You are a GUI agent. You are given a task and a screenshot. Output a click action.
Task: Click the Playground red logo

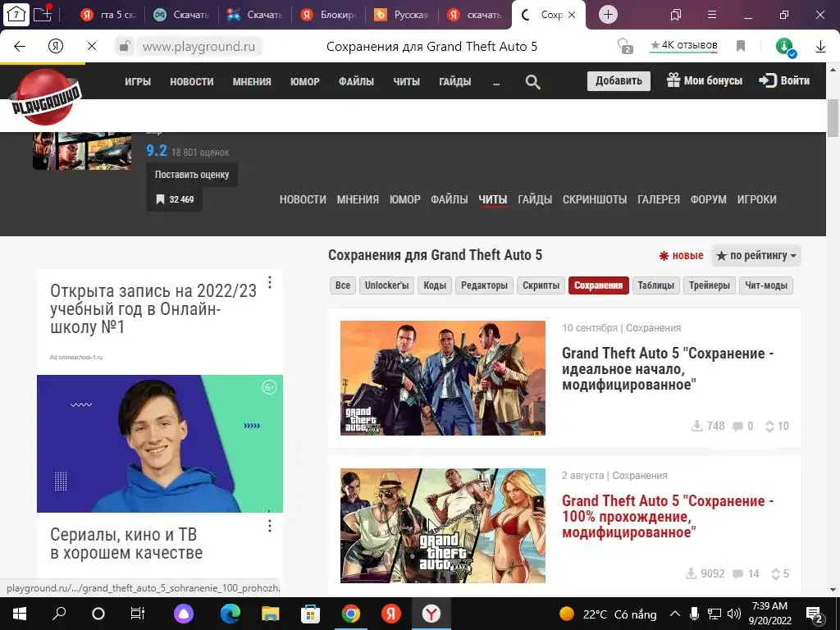[46, 98]
